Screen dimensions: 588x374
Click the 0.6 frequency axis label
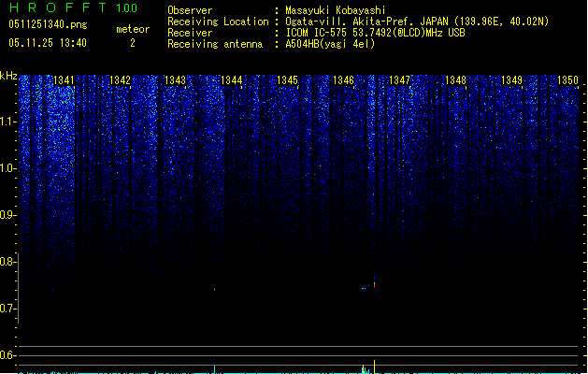(7, 355)
